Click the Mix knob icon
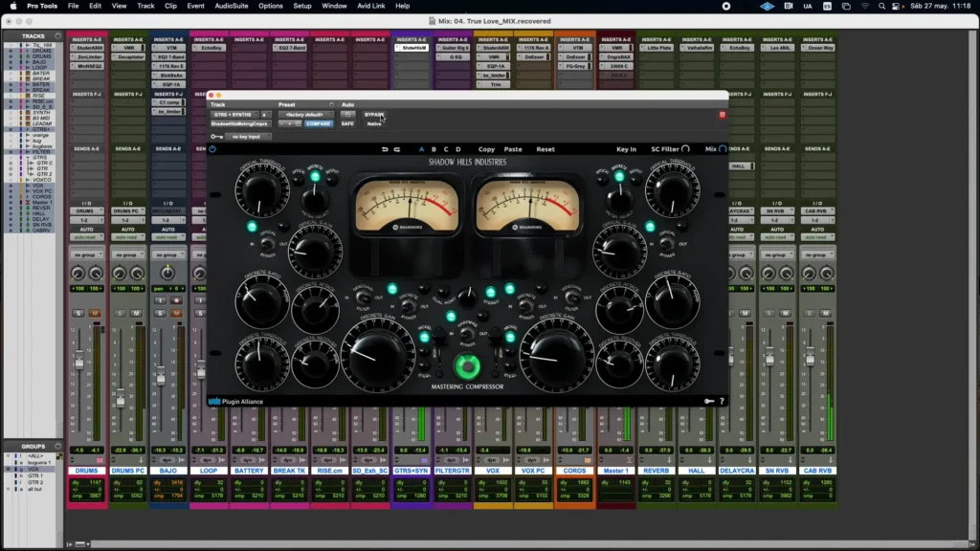Screen dimensions: 980x551 click(723, 149)
